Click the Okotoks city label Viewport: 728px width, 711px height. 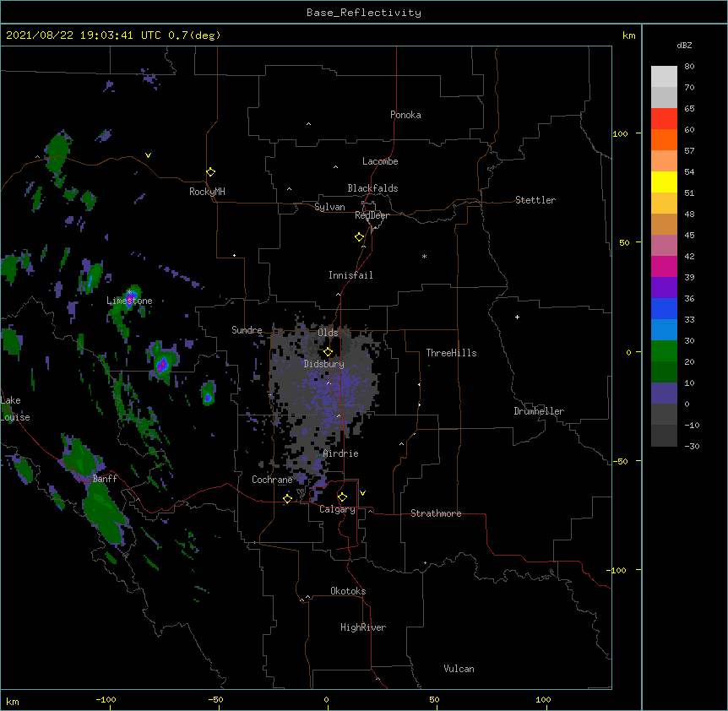[x=348, y=591]
